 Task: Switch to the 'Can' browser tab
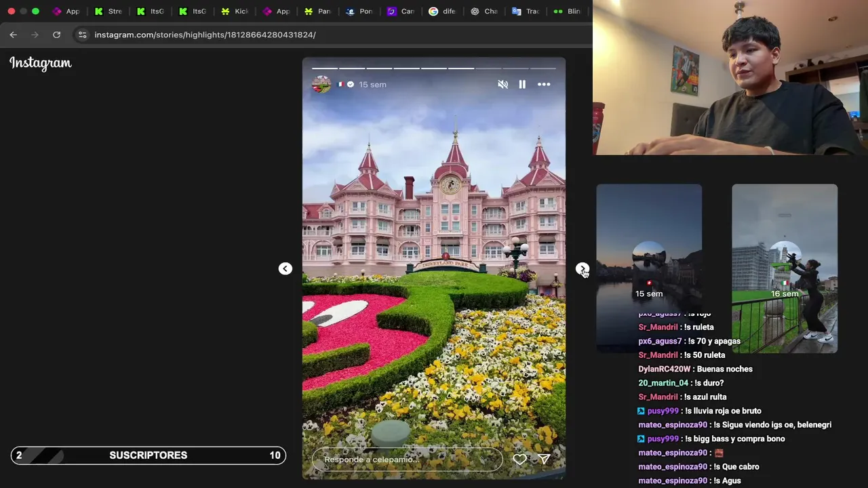pyautogui.click(x=401, y=12)
